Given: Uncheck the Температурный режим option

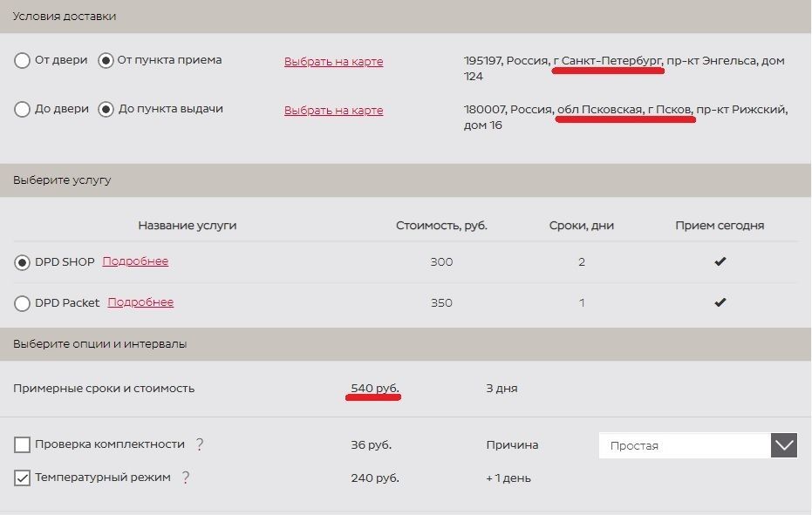Looking at the screenshot, I should (23, 478).
